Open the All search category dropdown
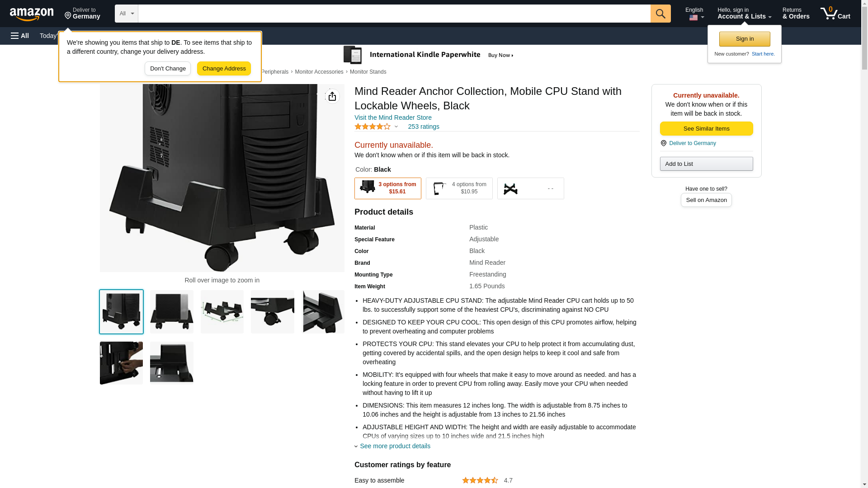The height and width of the screenshot is (488, 868). click(127, 14)
